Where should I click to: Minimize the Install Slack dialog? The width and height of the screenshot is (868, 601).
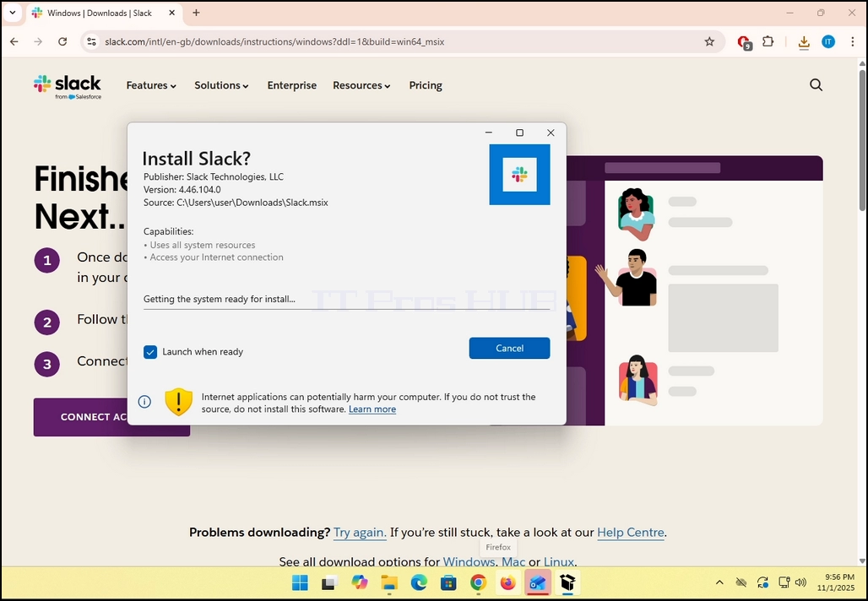tap(489, 133)
